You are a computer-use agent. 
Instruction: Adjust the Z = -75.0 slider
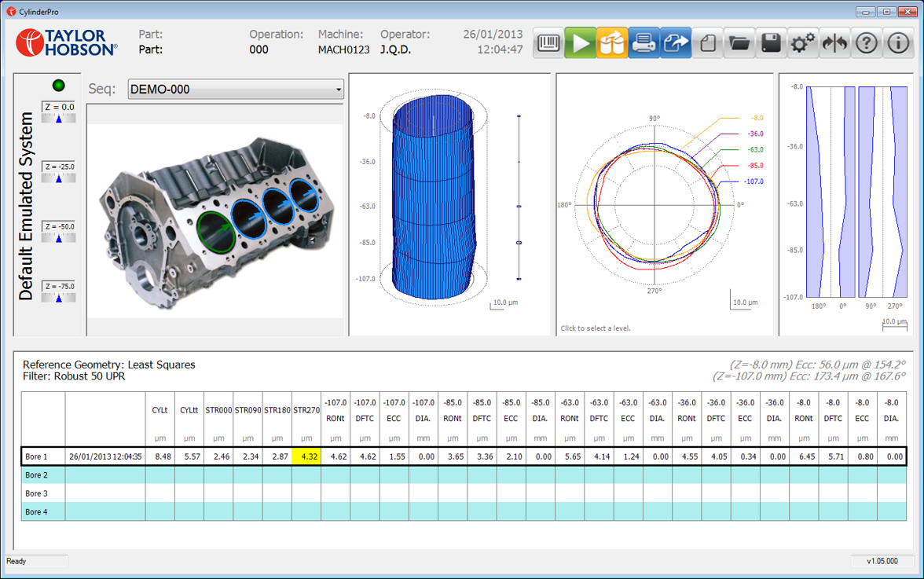coord(58,298)
